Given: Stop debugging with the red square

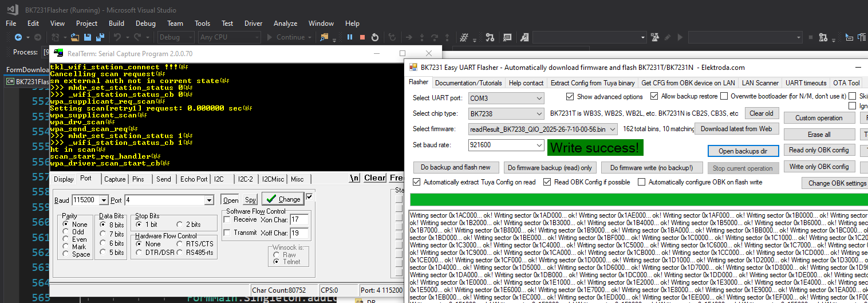Looking at the screenshot, I should click(362, 37).
